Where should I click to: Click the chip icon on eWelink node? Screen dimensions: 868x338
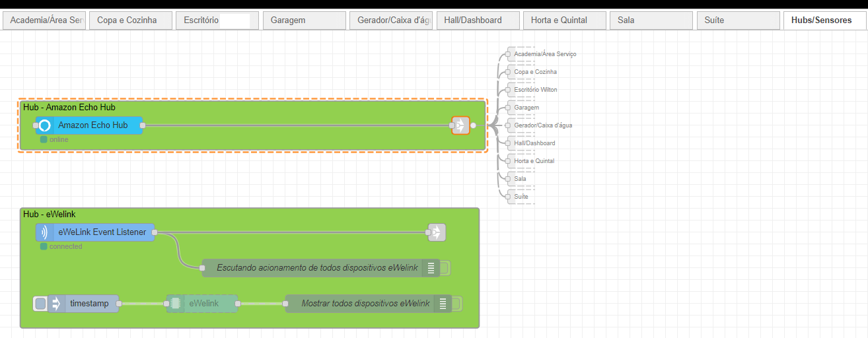click(x=175, y=304)
